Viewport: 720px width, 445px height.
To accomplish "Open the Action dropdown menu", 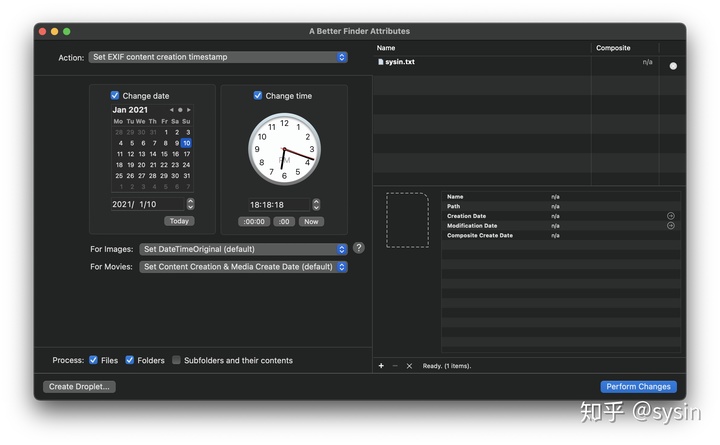I will tap(218, 57).
